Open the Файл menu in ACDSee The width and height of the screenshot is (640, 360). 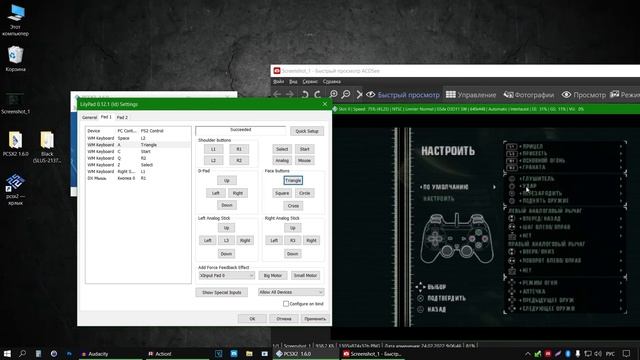point(278,82)
